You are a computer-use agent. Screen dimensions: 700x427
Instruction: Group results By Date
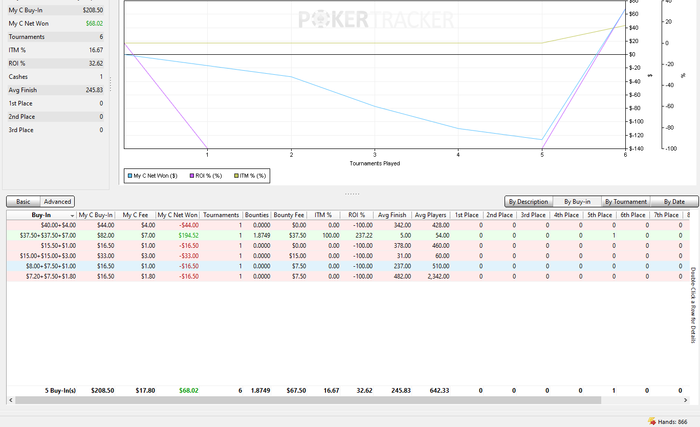pyautogui.click(x=674, y=201)
